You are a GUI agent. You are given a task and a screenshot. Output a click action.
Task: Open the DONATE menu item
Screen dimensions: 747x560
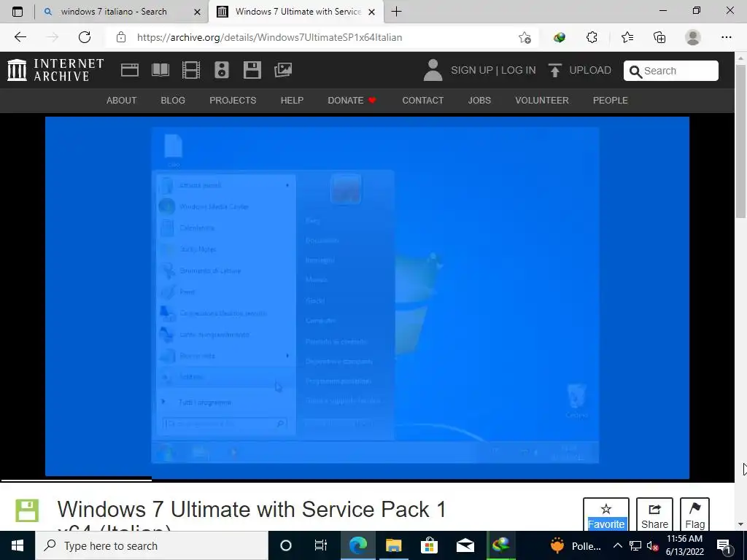click(x=352, y=101)
